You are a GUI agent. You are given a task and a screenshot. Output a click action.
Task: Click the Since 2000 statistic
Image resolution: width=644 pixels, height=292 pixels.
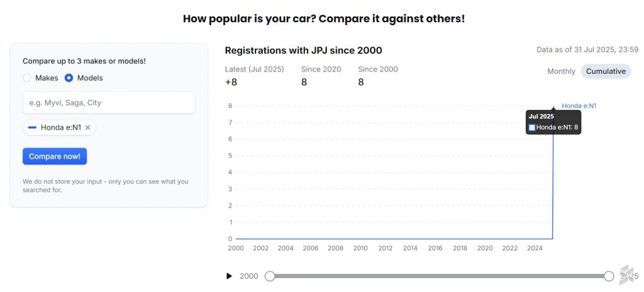click(378, 75)
